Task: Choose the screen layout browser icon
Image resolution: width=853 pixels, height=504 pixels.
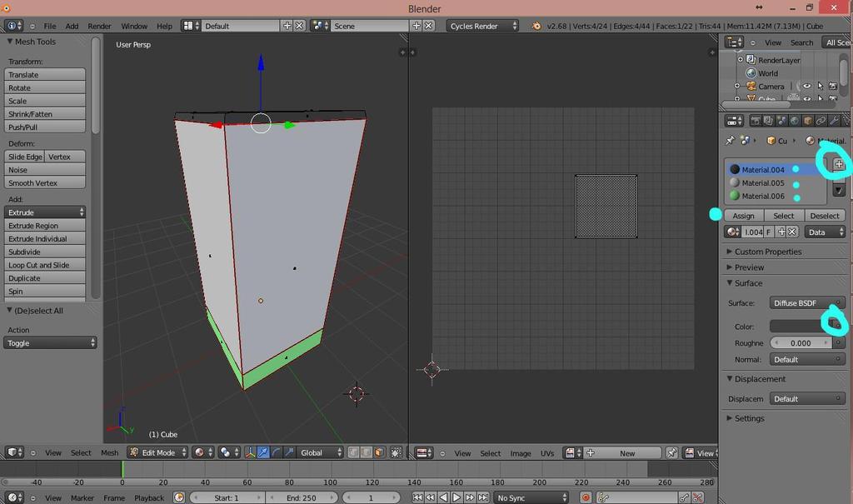Action: point(191,26)
